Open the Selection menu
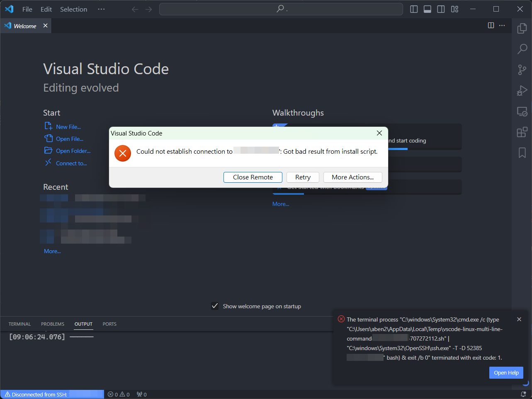 click(x=74, y=9)
